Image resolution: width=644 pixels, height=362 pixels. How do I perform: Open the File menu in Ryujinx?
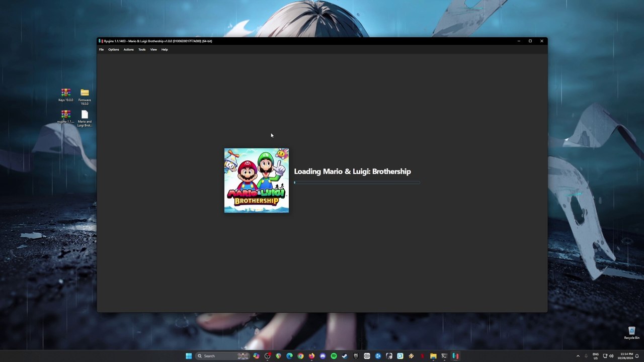pos(101,49)
